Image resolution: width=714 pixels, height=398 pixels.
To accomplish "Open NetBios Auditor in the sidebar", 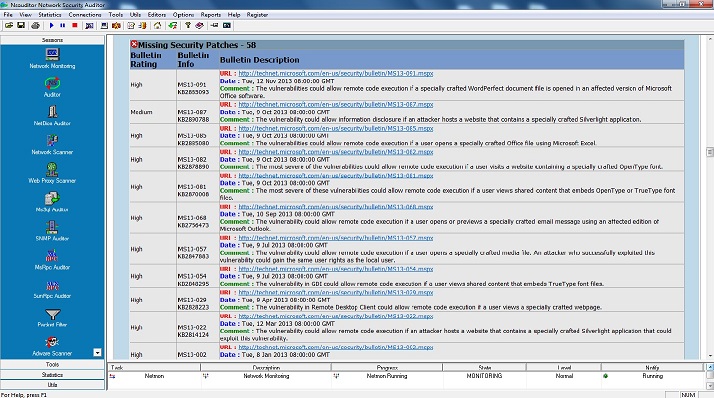I will 52,116.
